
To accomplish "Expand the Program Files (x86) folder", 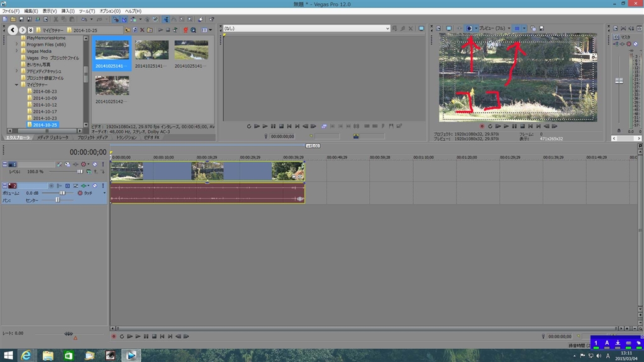I will pyautogui.click(x=17, y=44).
